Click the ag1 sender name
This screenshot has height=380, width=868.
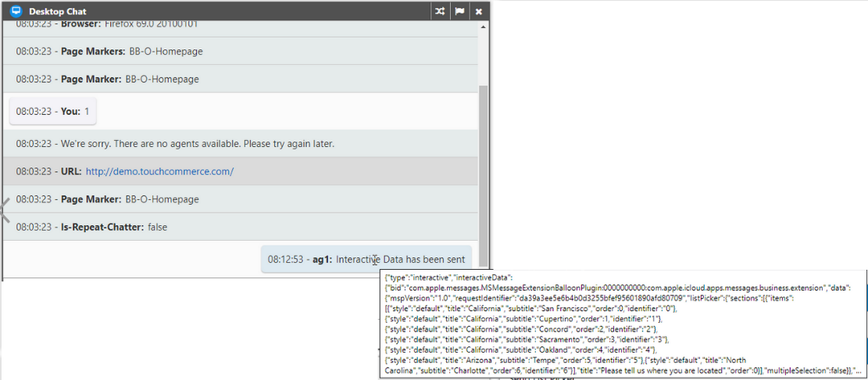(x=322, y=260)
